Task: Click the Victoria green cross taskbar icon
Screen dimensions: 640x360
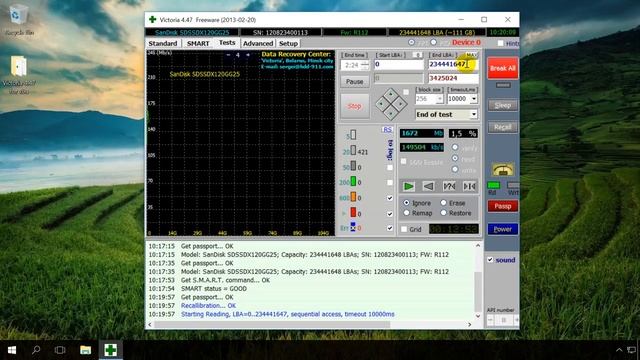Action: click(111, 350)
